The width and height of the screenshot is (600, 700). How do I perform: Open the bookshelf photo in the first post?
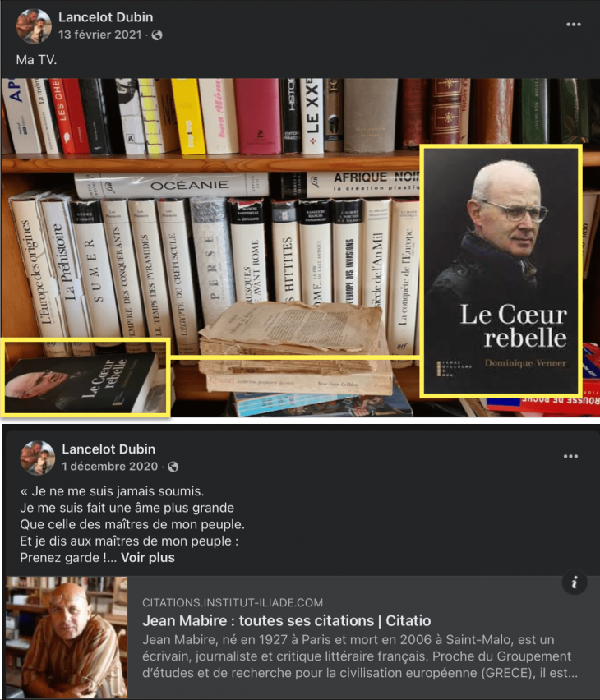pos(299,248)
